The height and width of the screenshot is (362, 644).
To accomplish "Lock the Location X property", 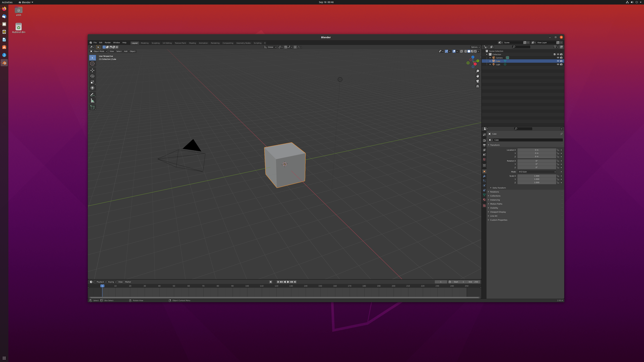I will tap(558, 150).
